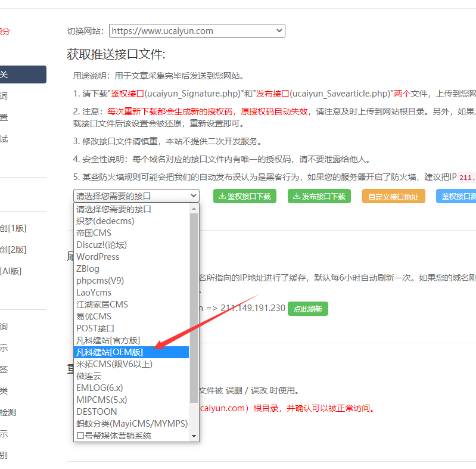The height and width of the screenshot is (469, 476).
Task: Open the 切换网站 website dropdown
Action: point(197,31)
